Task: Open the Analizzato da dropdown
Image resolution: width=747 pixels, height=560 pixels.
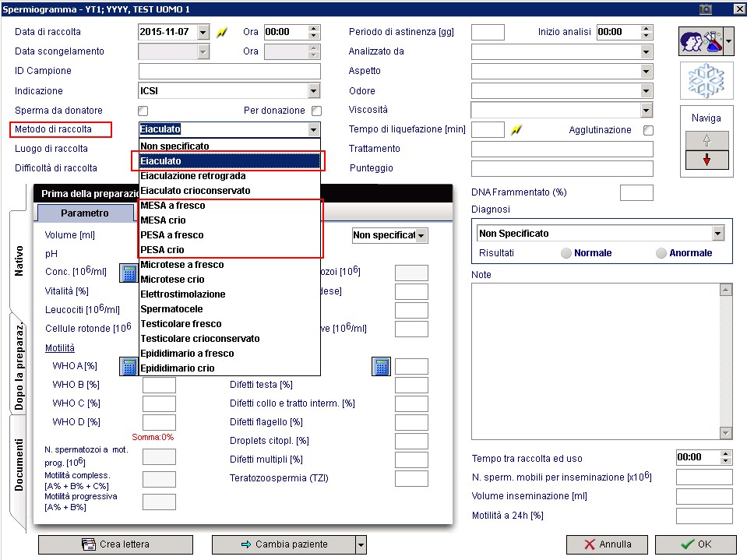Action: click(x=646, y=52)
